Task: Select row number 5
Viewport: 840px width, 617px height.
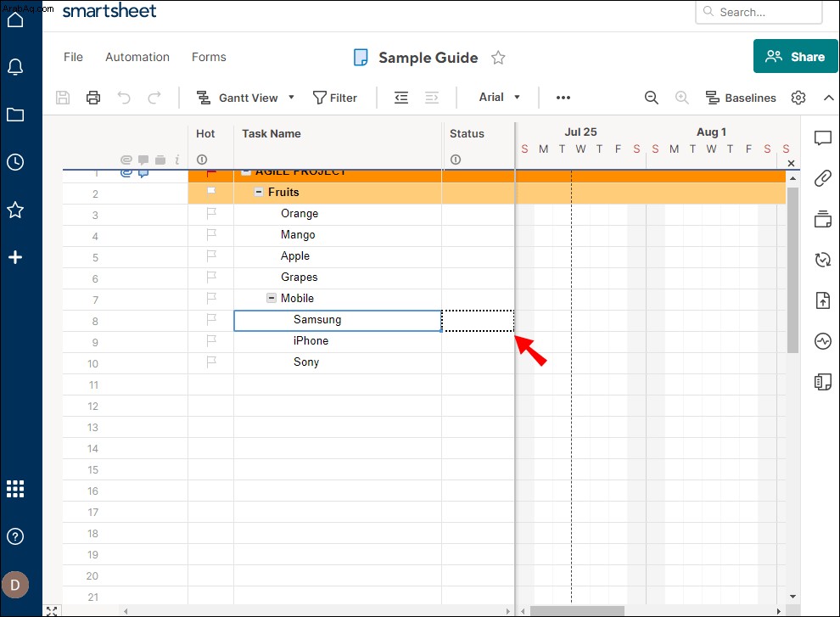Action: click(95, 257)
